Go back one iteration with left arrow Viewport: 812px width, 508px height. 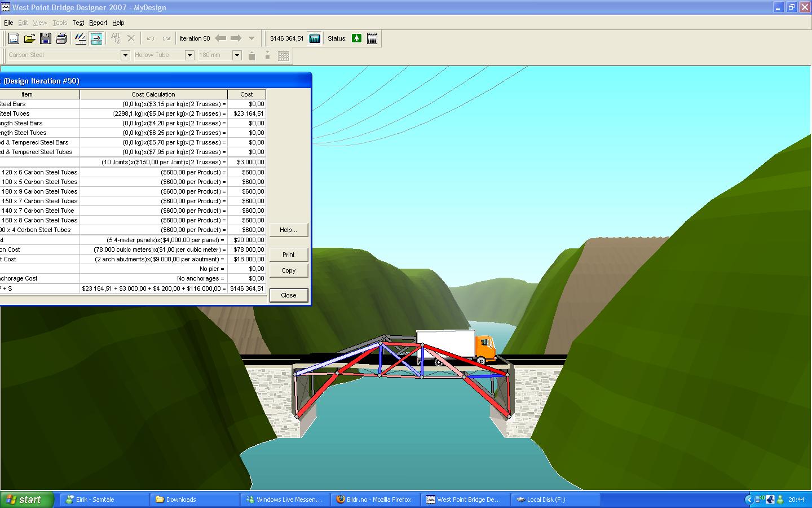[220, 38]
